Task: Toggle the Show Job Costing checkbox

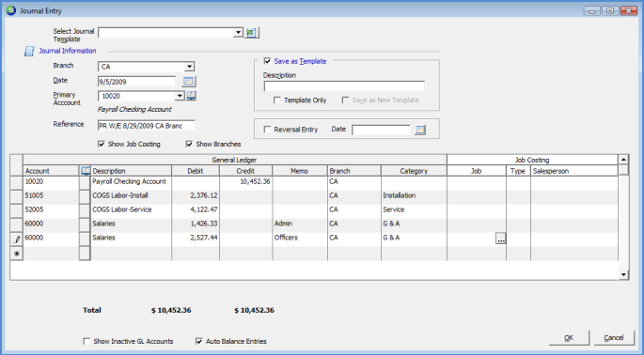Action: point(102,144)
